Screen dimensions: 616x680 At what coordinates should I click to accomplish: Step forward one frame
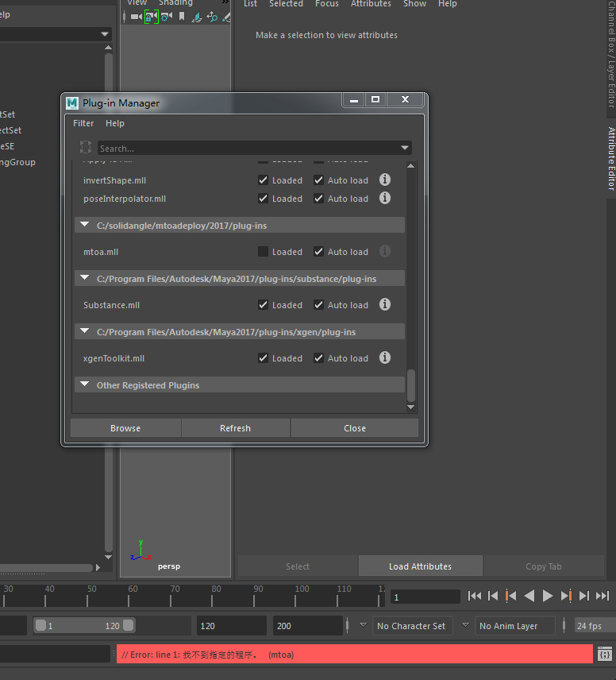click(x=584, y=596)
